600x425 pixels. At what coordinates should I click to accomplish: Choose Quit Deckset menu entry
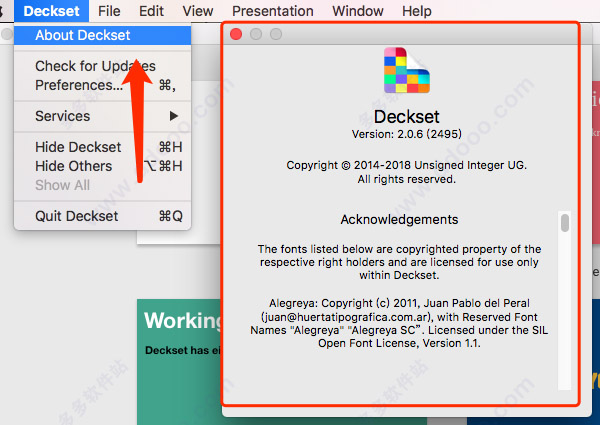point(103,216)
